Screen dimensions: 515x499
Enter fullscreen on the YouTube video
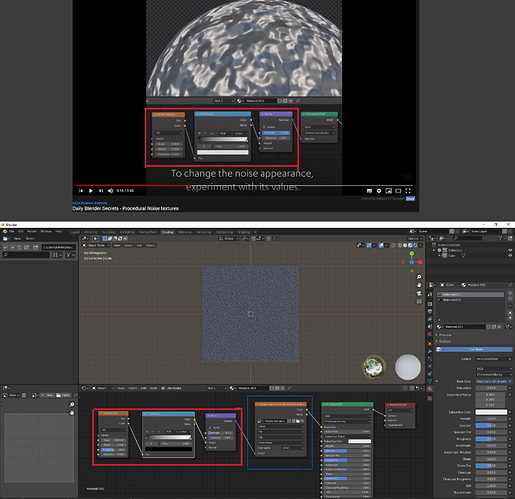coord(408,191)
